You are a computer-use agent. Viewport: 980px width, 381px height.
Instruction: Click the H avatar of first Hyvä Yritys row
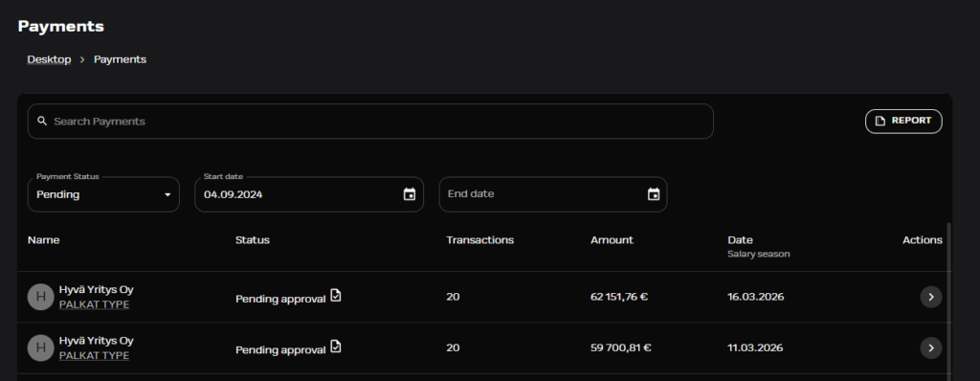coord(40,297)
